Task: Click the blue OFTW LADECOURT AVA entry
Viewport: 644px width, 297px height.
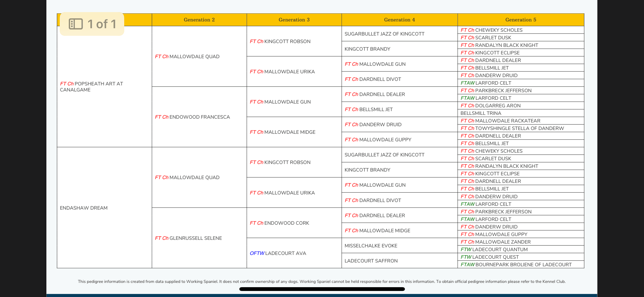Action: tap(278, 253)
